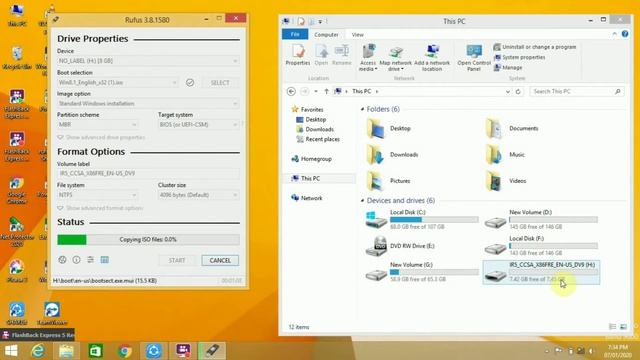Open the Boot selection dropdown
640x360 pixels.
118,82
